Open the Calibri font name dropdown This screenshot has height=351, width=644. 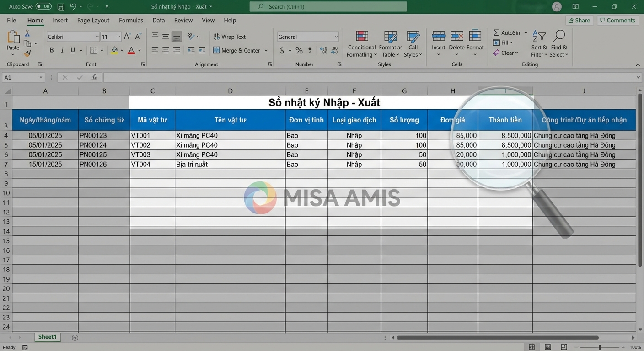click(97, 37)
